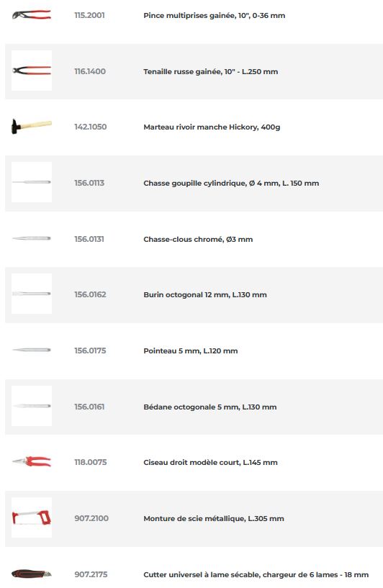Open the octagonal chisel product image

[x=32, y=294]
